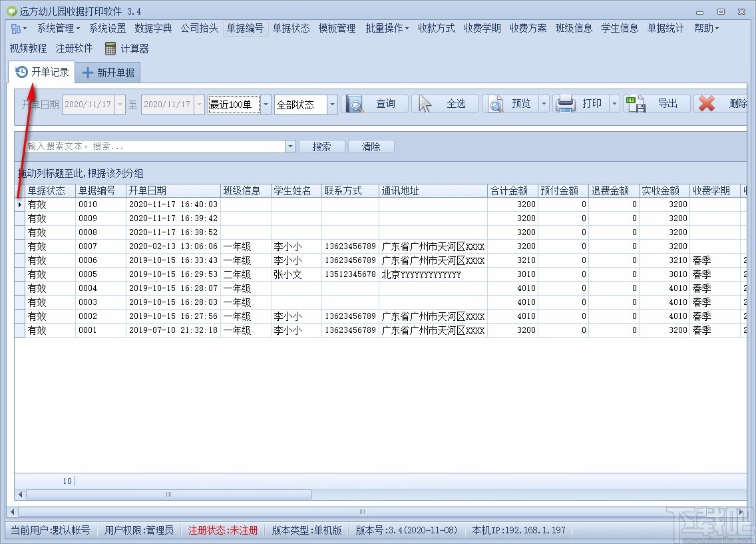Select the row with 单据编号 0005
The height and width of the screenshot is (544, 756).
tap(381, 274)
